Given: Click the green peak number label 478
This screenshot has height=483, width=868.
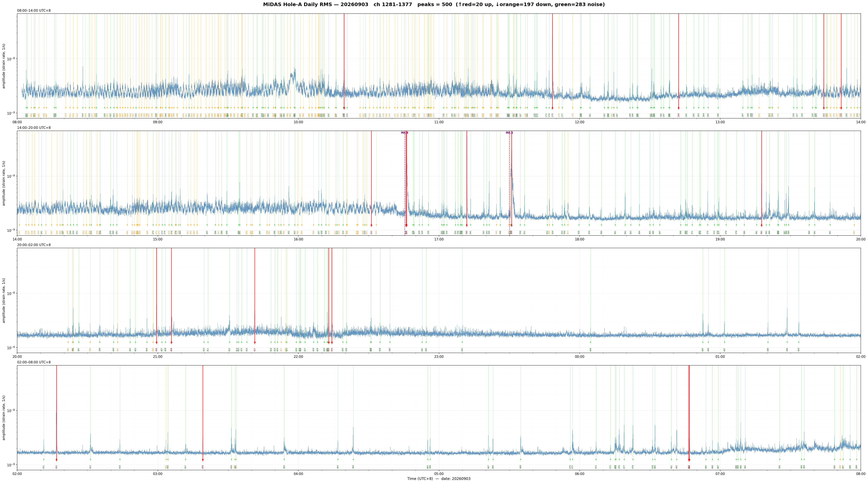Looking at the screenshot, I should [633, 467].
